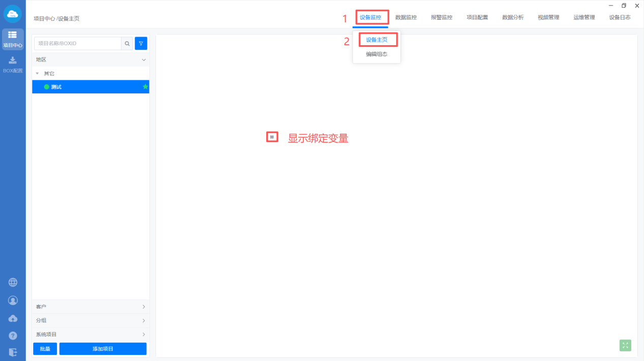Switch to the 数据监控 tab

(x=406, y=17)
